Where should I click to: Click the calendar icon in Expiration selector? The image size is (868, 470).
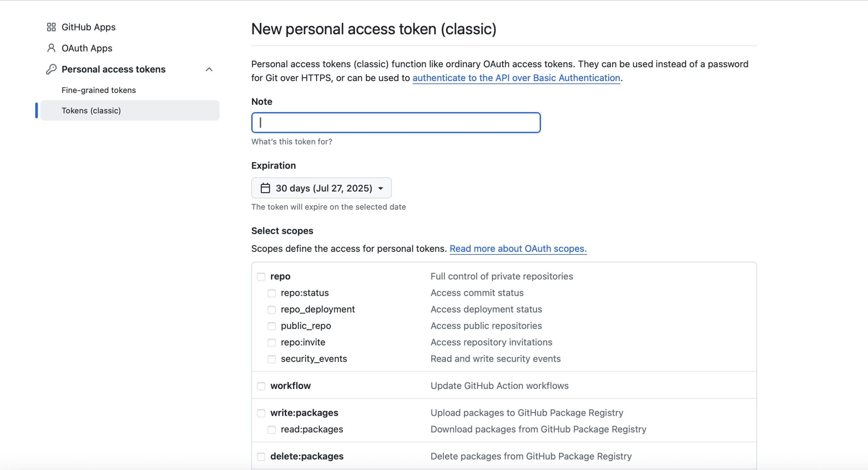265,188
